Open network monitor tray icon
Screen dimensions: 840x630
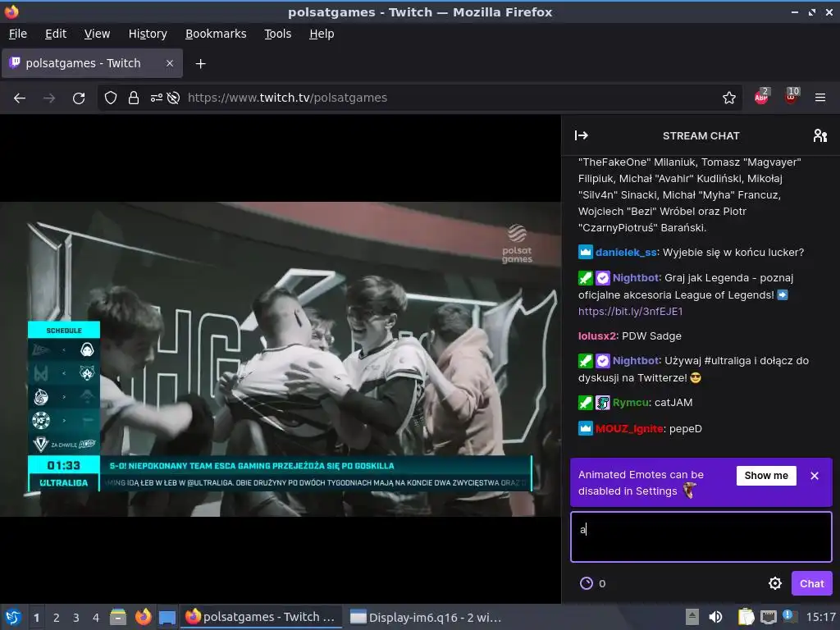[x=769, y=617]
